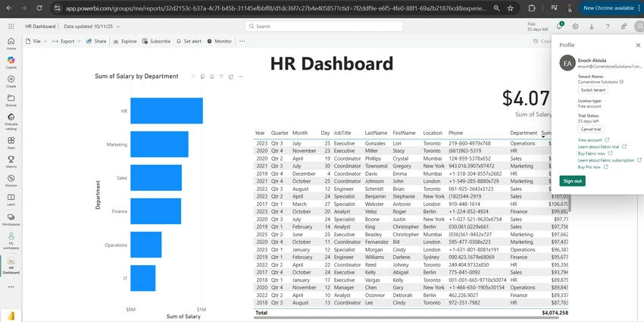Click the Cancel trial button
644x322 pixels.
point(591,129)
